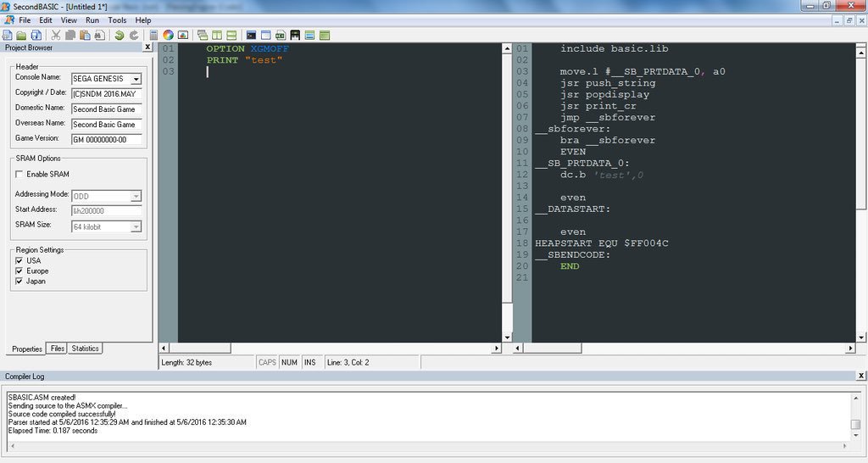
Task: Click the last green panel toolbar icon
Action: click(x=325, y=36)
